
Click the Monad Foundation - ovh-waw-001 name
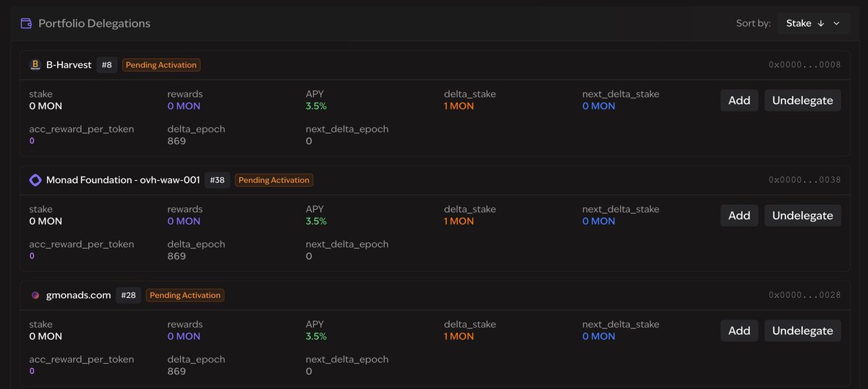point(123,180)
